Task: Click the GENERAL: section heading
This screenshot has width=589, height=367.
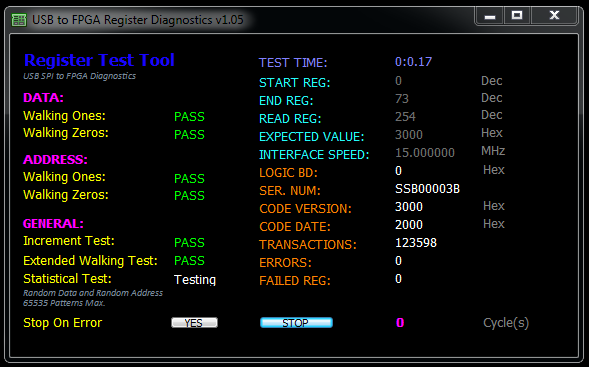Action: [53, 224]
